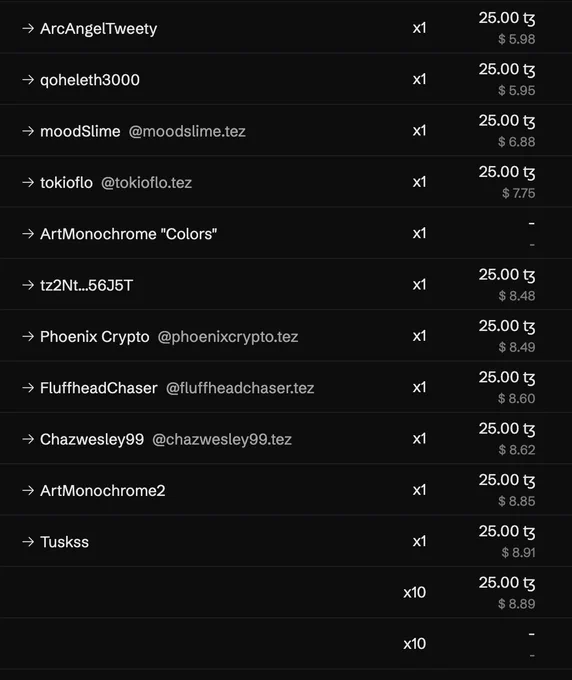The image size is (572, 680).
Task: Click the 25.00 tez price on ArtMonochrome2 row
Action: [x=507, y=480]
